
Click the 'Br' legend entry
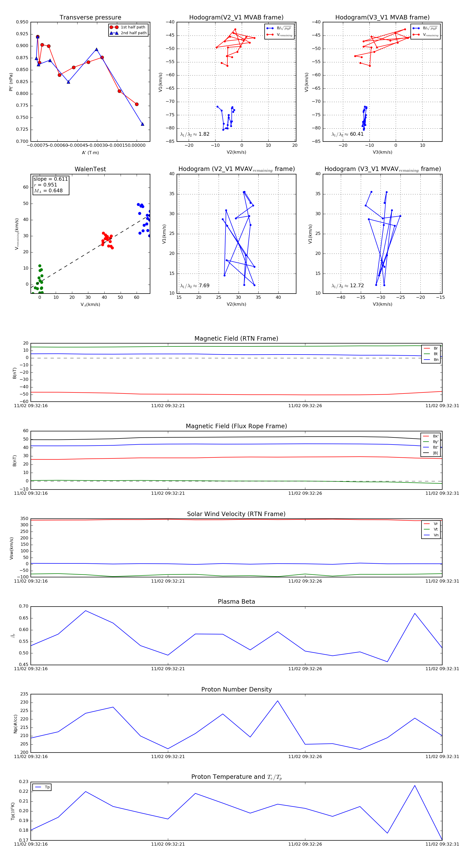pyautogui.click(x=431, y=349)
